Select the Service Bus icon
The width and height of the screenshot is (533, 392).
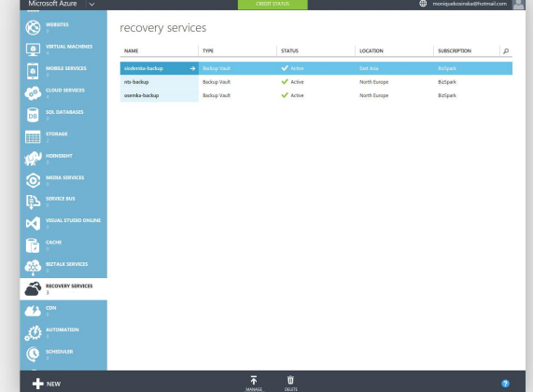pyautogui.click(x=33, y=202)
